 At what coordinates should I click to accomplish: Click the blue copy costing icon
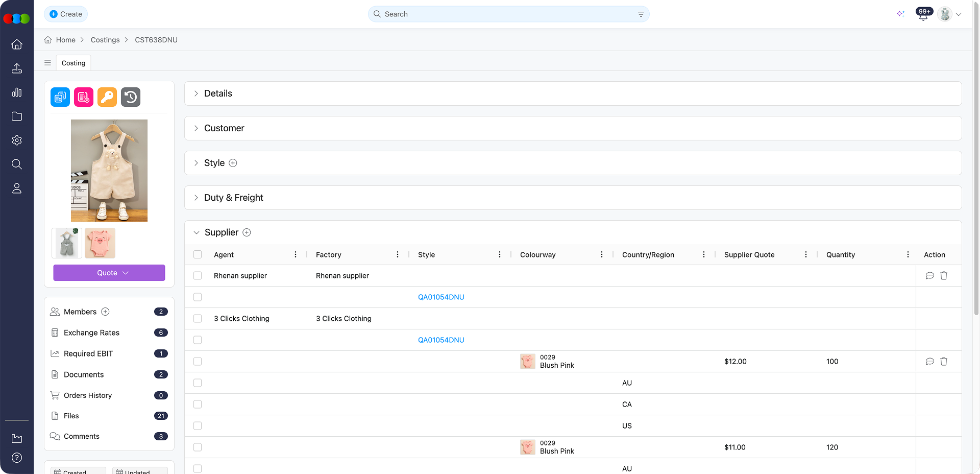pos(60,97)
